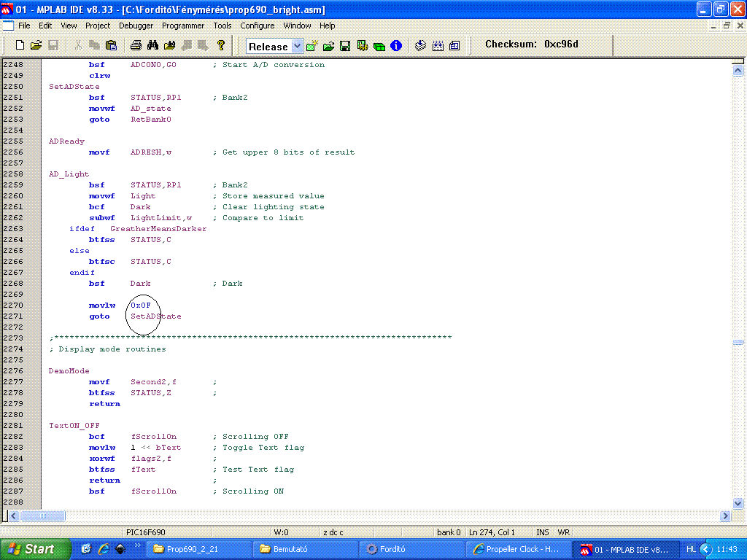Open the Windows Start button

pyautogui.click(x=35, y=549)
